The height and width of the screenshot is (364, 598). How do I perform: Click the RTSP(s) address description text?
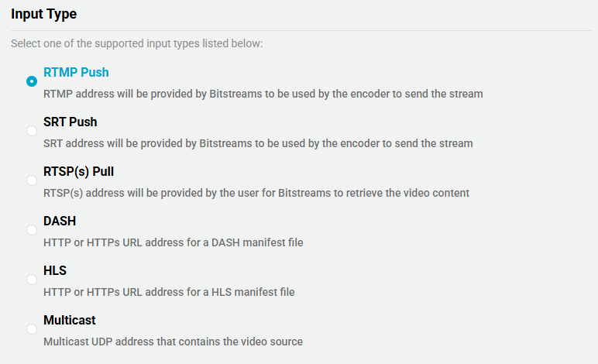[256, 193]
